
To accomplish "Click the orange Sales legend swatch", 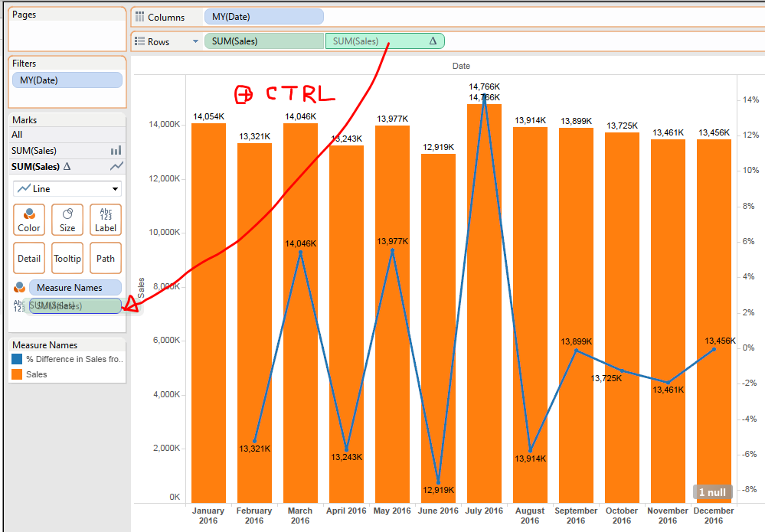I will [x=17, y=374].
